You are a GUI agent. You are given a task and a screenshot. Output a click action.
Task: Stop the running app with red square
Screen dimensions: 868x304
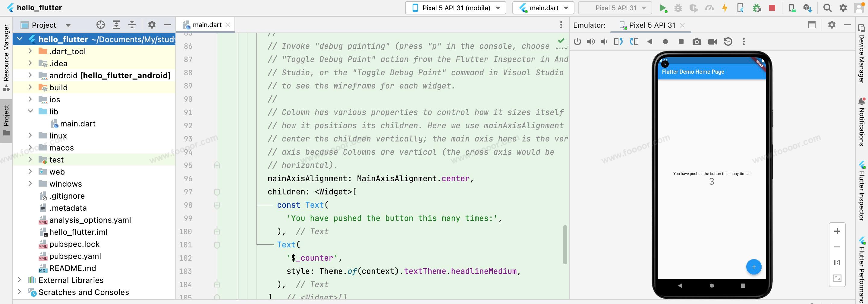click(x=772, y=8)
